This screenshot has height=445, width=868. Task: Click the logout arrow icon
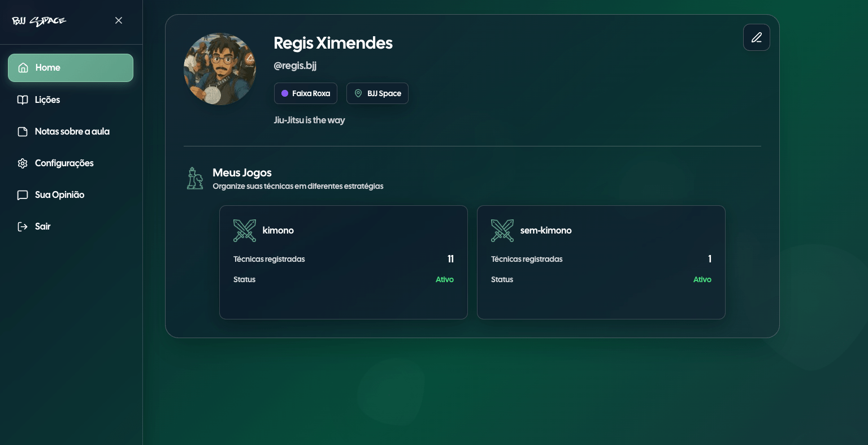(x=23, y=227)
